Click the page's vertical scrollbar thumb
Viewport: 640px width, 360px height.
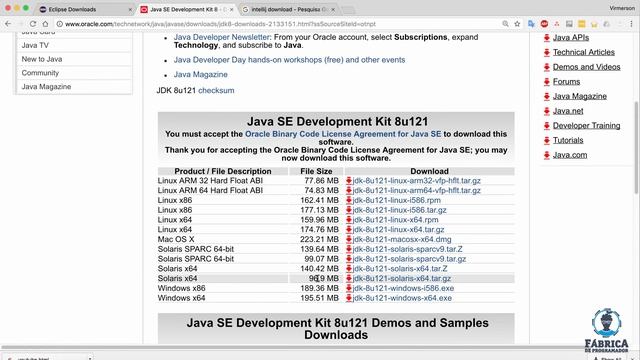click(x=636, y=147)
